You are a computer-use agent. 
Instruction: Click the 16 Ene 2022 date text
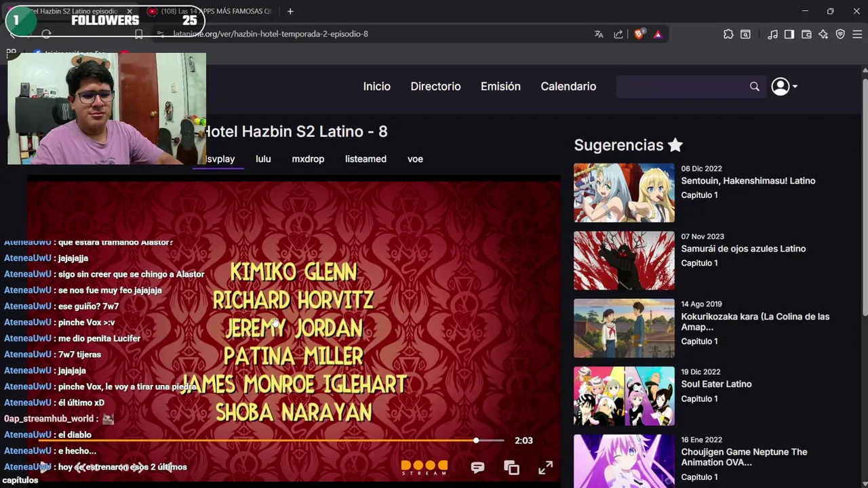pos(701,440)
